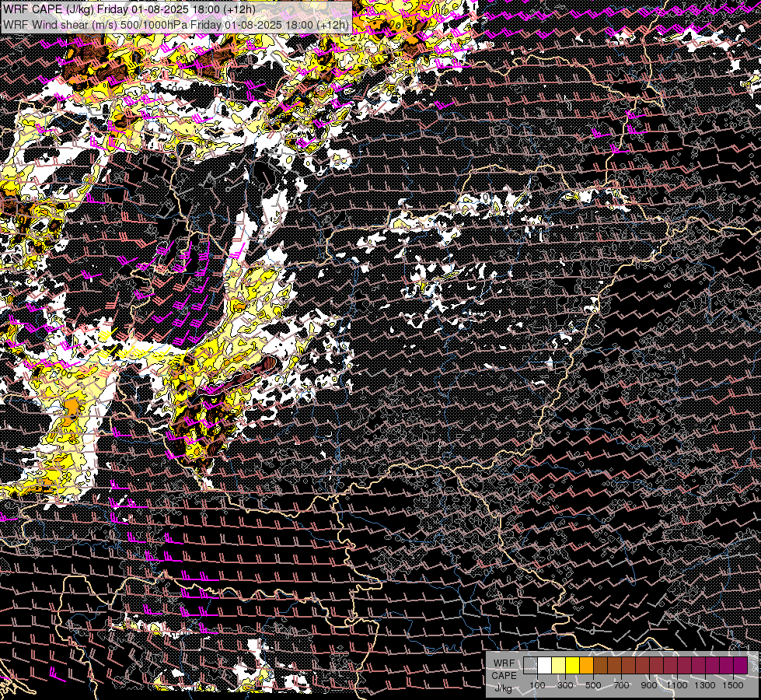Click the 'CAPE' word in legend
The height and width of the screenshot is (700, 761).
[504, 676]
